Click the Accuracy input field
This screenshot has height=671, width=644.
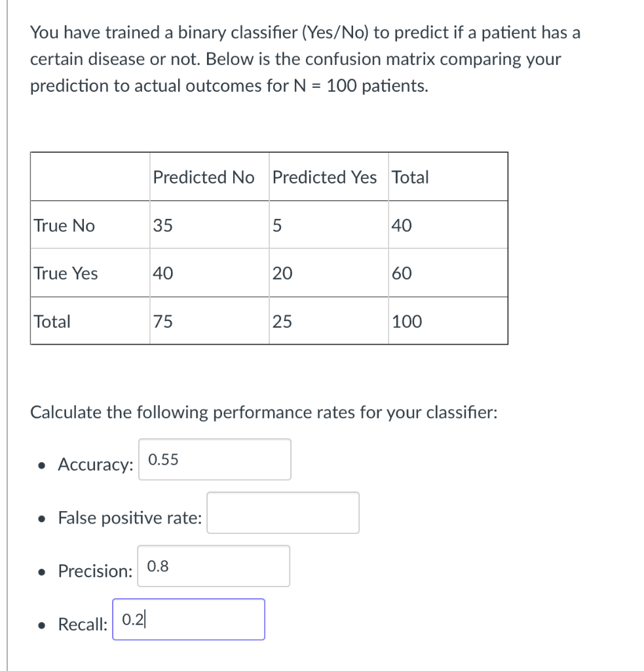214,459
